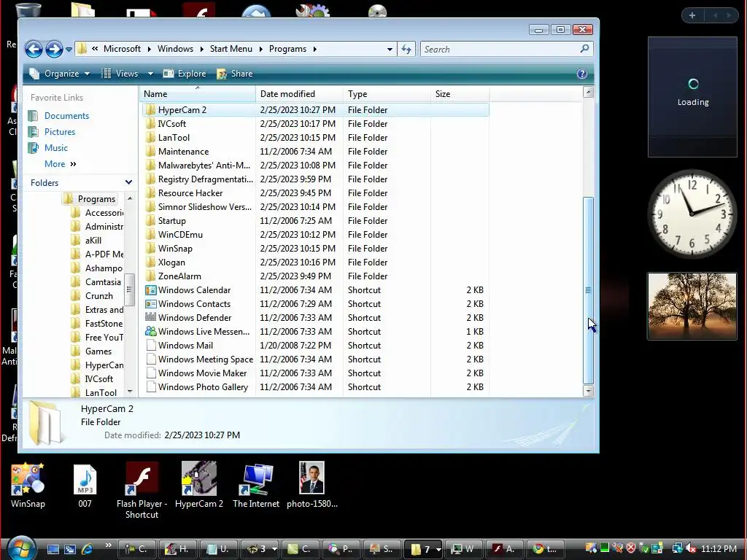
Task: Select Microsoft in the address breadcrumb
Action: [122, 49]
